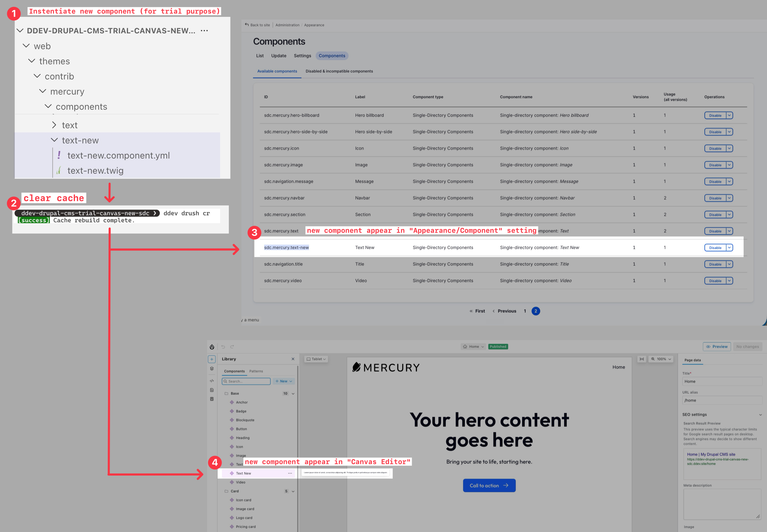Select the Page data tab
The width and height of the screenshot is (767, 532).
pos(693,360)
